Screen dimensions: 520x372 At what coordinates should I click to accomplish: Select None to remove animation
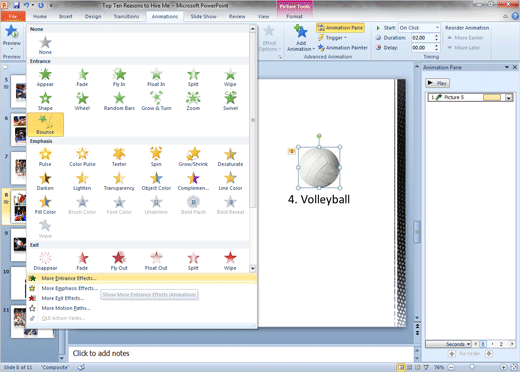click(45, 45)
